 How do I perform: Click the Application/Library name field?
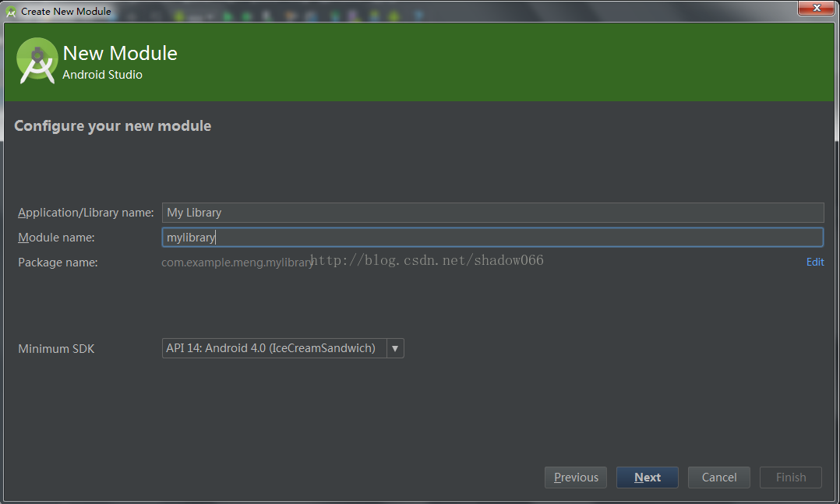492,213
